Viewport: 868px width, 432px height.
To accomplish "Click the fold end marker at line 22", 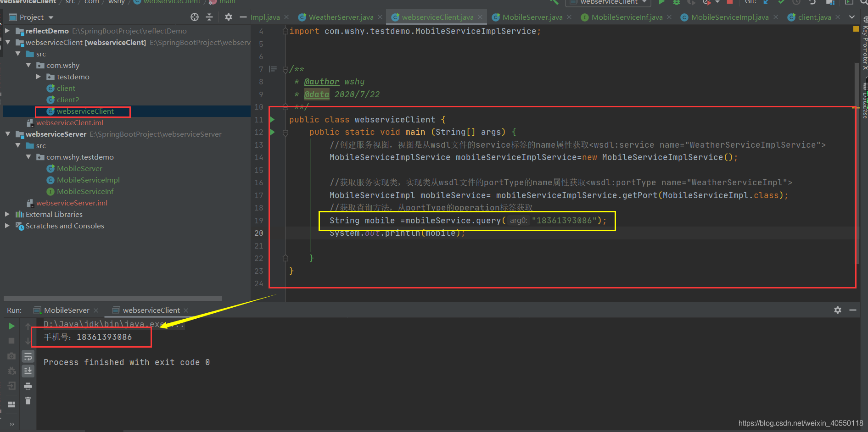I will [x=286, y=258].
